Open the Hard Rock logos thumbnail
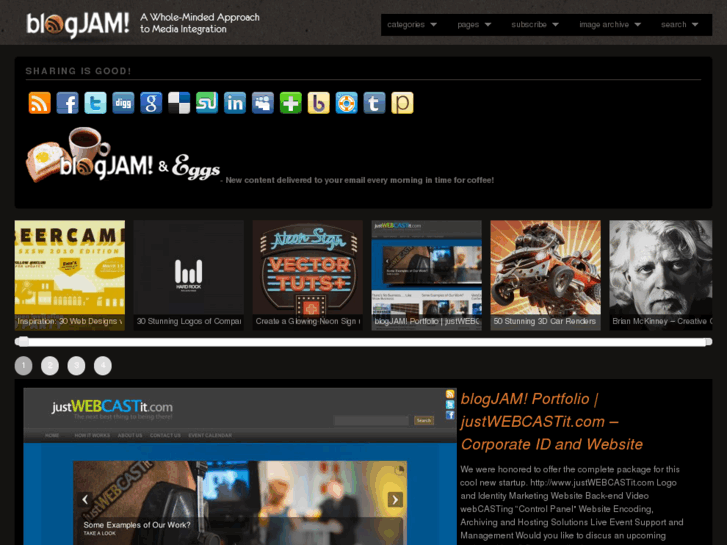727x545 pixels. pos(189,275)
